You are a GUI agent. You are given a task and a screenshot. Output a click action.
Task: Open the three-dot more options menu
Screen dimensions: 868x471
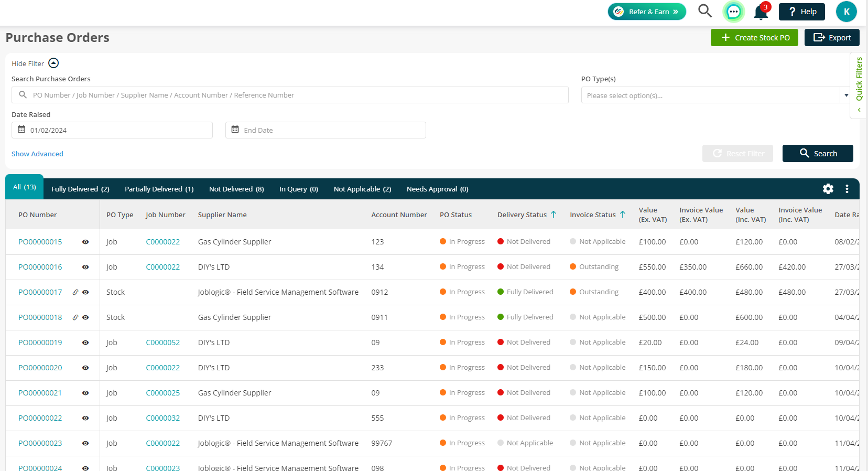point(847,189)
